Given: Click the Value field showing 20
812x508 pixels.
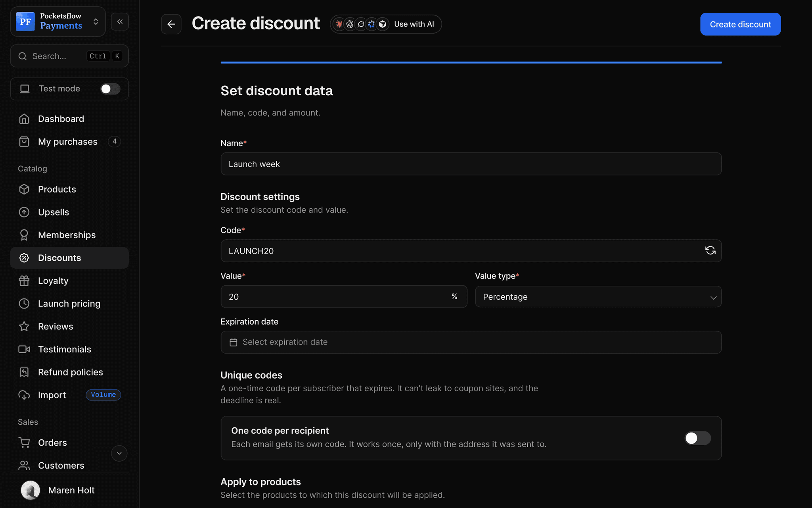Looking at the screenshot, I should 344,297.
